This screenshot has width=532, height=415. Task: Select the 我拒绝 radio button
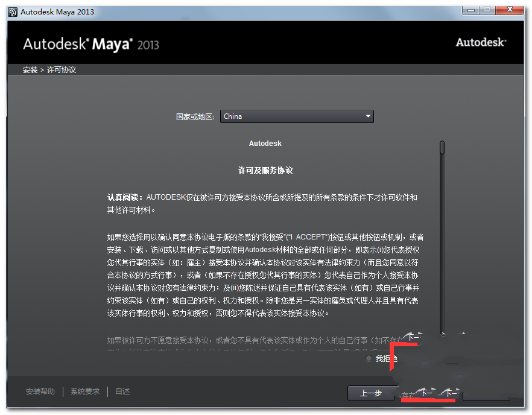369,358
